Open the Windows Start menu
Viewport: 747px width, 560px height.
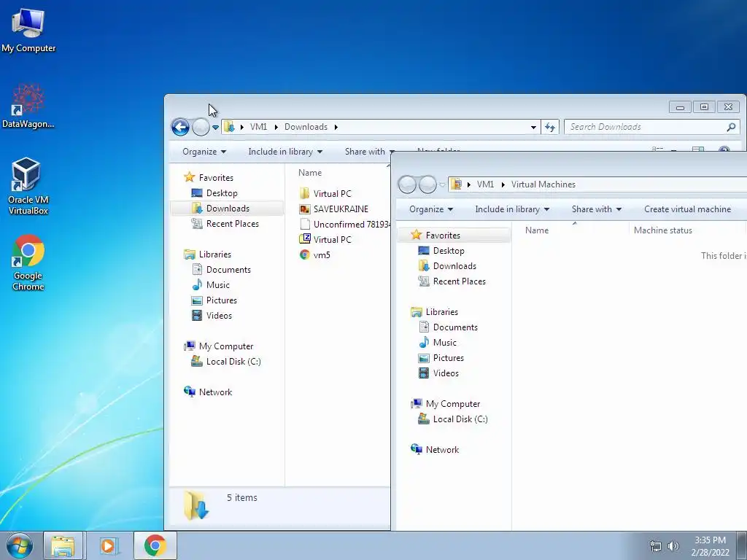pyautogui.click(x=20, y=545)
